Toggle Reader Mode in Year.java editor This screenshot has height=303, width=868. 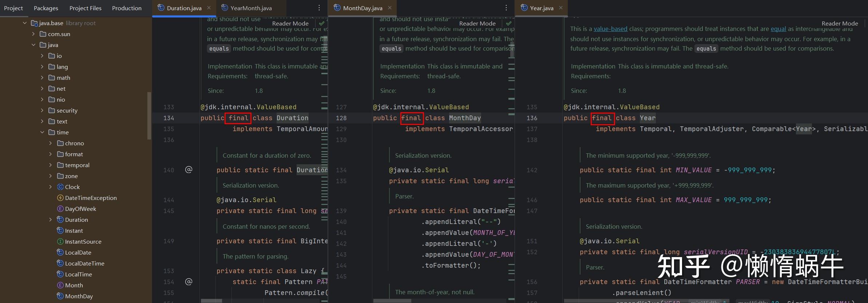coord(840,23)
